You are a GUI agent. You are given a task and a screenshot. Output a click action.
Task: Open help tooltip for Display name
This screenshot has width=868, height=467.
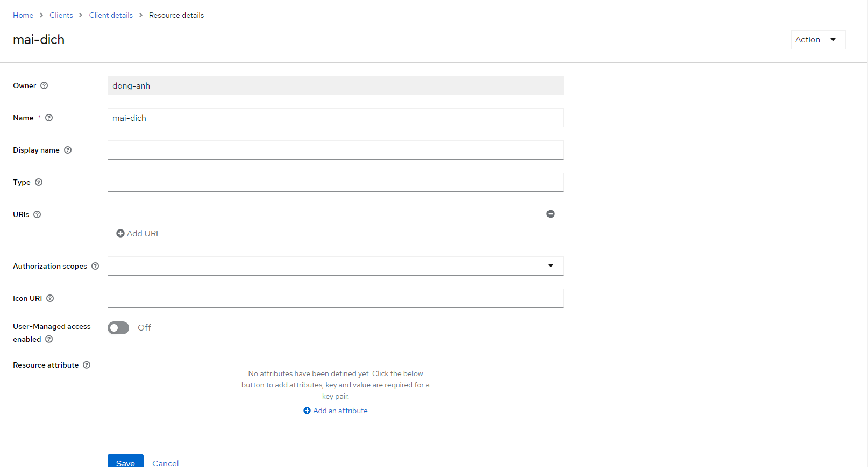68,150
